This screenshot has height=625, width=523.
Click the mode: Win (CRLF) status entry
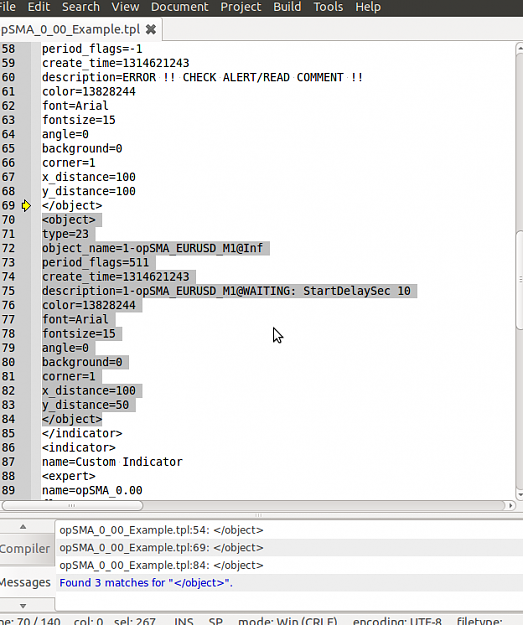(x=287, y=621)
